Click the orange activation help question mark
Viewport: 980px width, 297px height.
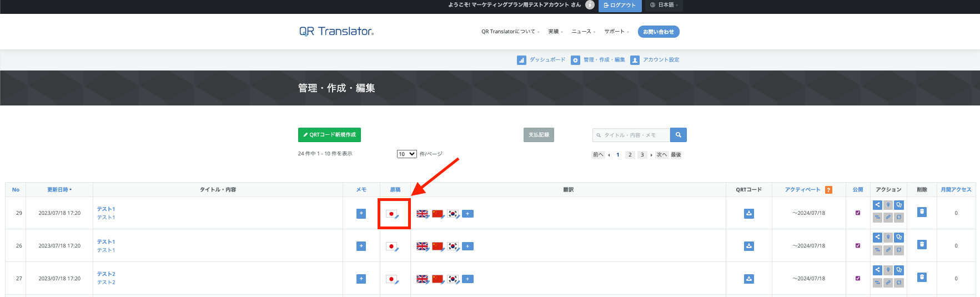(x=829, y=190)
